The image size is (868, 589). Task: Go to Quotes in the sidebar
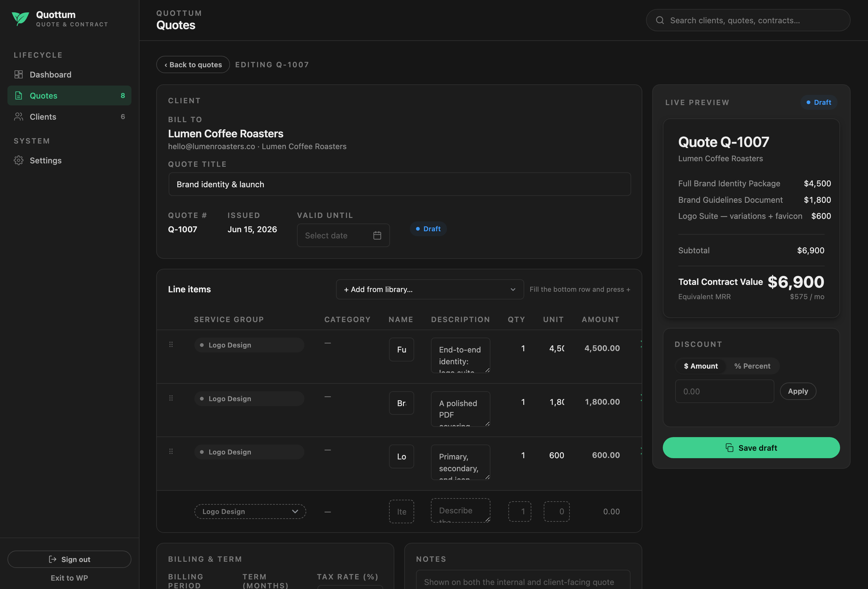coord(69,95)
